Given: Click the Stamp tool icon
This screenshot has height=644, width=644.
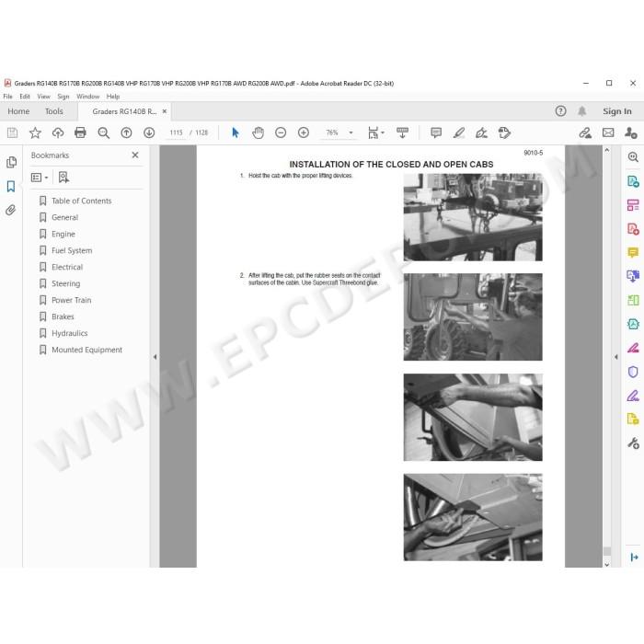Looking at the screenshot, I should pos(504,132).
